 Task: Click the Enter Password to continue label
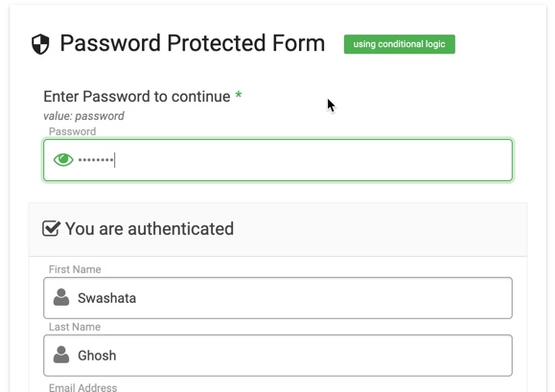coord(137,97)
